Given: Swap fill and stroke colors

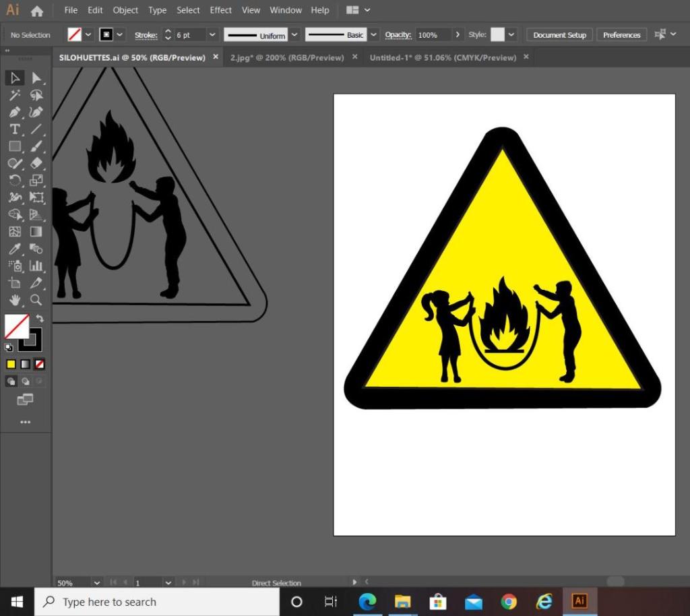Looking at the screenshot, I should [40, 318].
